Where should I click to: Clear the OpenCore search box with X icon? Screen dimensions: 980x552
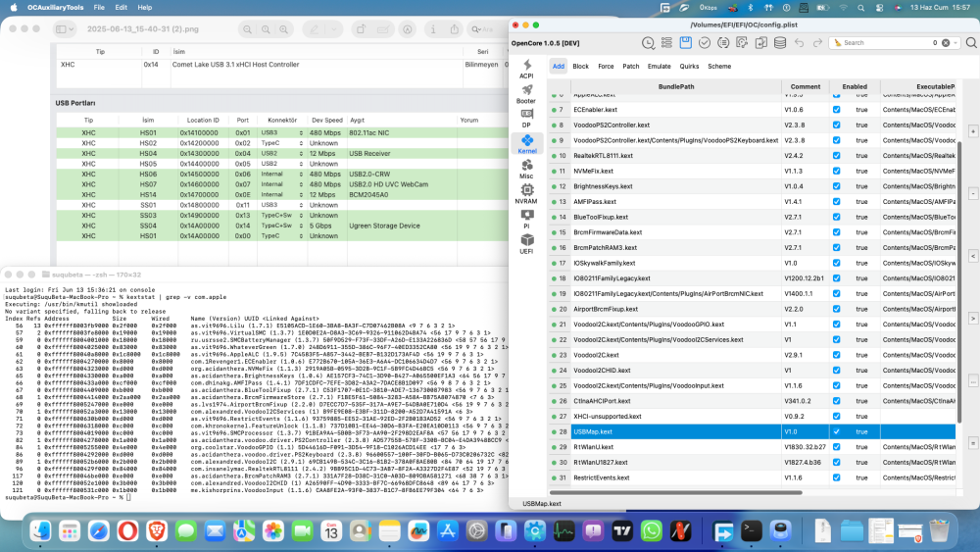(x=946, y=43)
